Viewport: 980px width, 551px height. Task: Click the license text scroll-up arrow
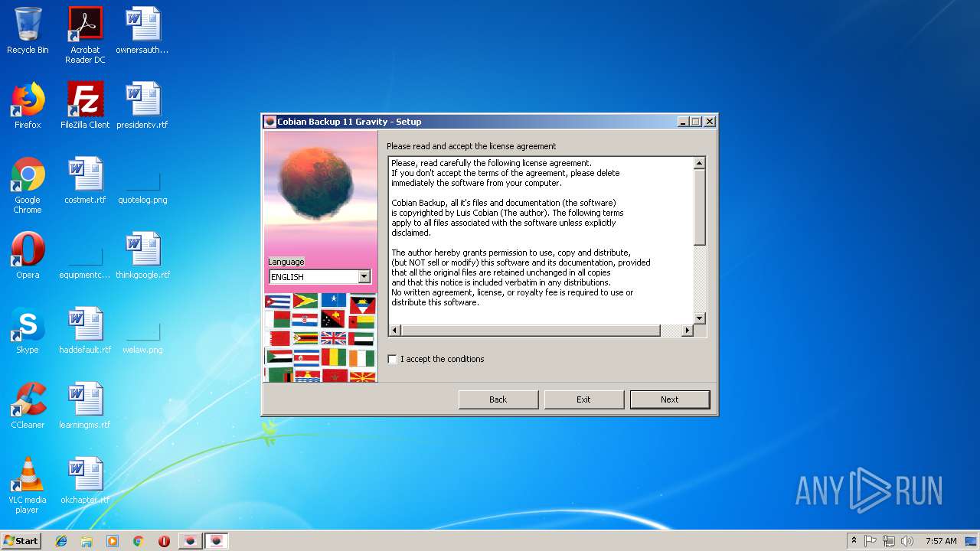(x=699, y=163)
